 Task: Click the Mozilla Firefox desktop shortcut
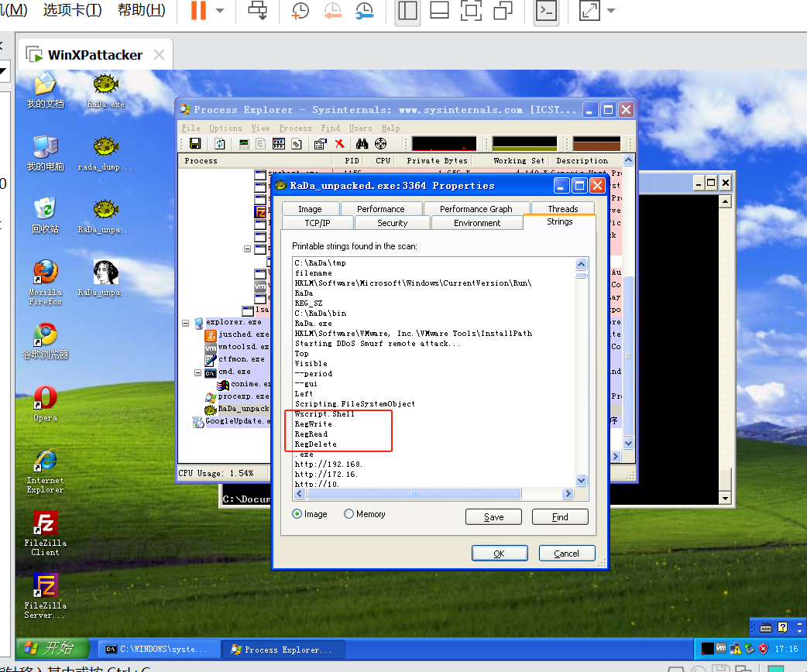(x=45, y=283)
